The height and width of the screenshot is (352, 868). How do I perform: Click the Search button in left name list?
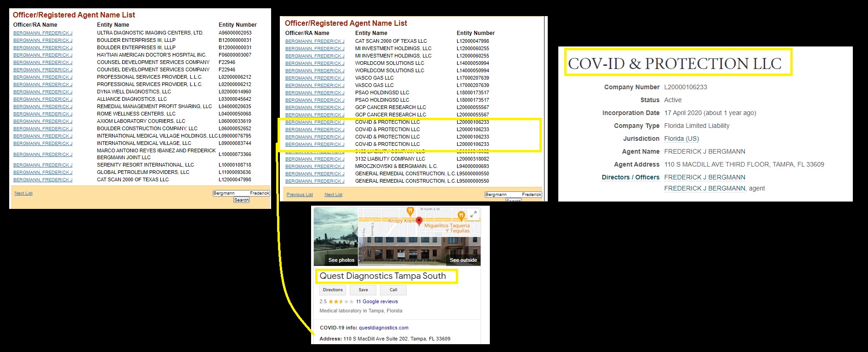pyautogui.click(x=241, y=200)
